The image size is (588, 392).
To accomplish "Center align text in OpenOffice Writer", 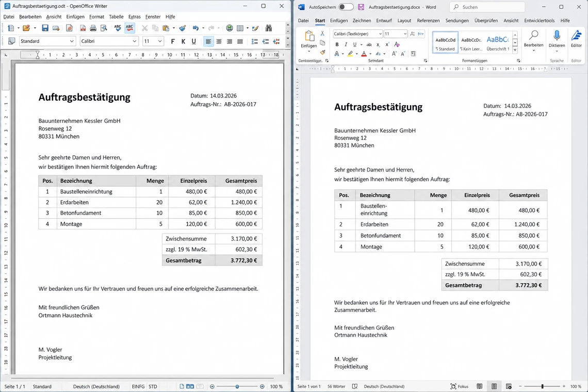I will [219, 41].
